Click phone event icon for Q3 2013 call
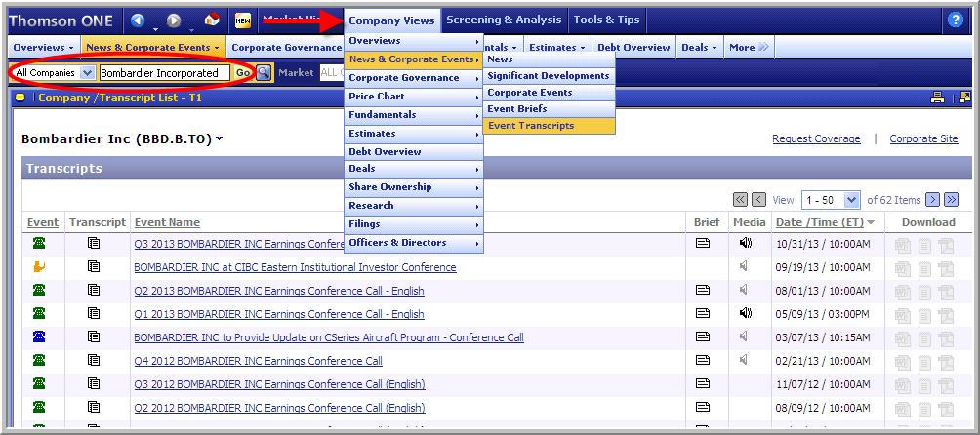Screen dimensions: 980x435 click(39, 243)
